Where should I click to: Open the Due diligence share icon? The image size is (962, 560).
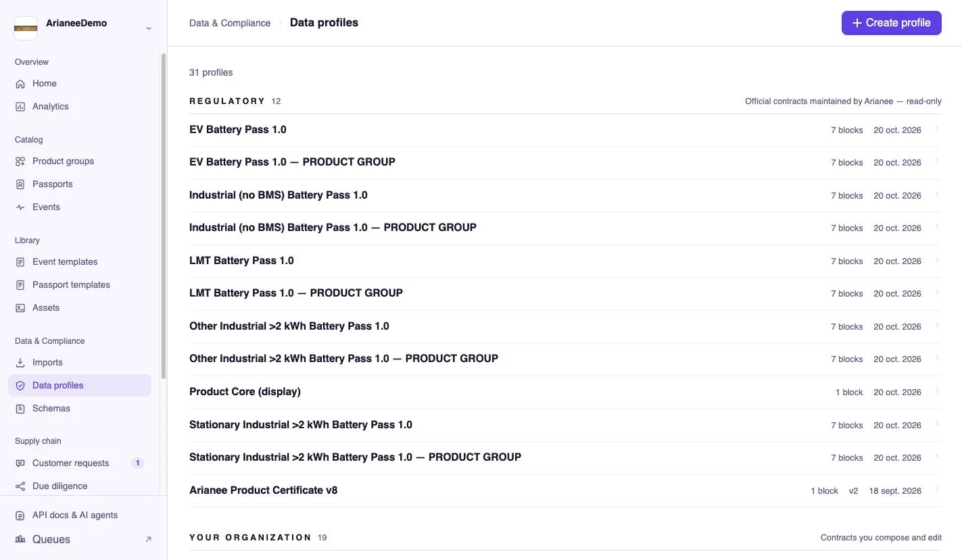pos(20,486)
